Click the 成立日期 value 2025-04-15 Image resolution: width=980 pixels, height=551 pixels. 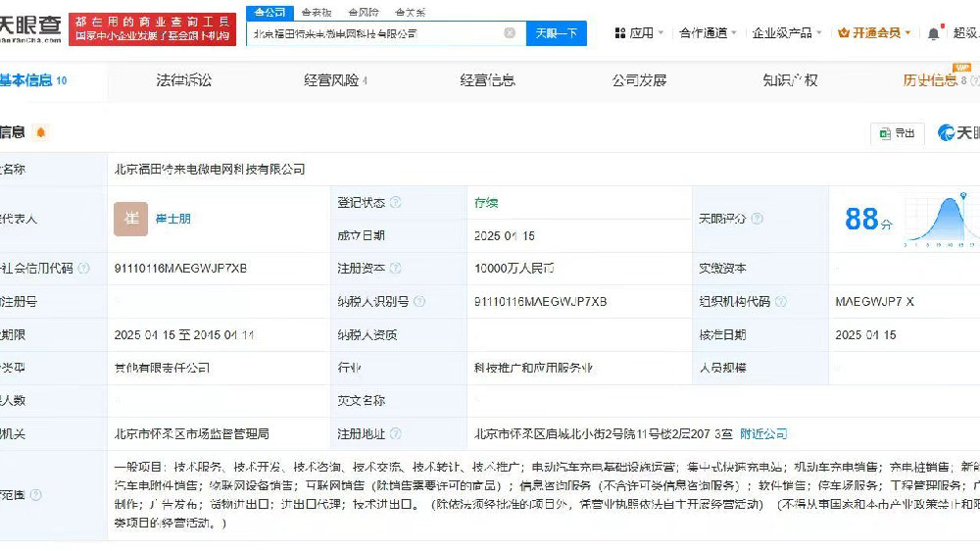[x=505, y=235]
